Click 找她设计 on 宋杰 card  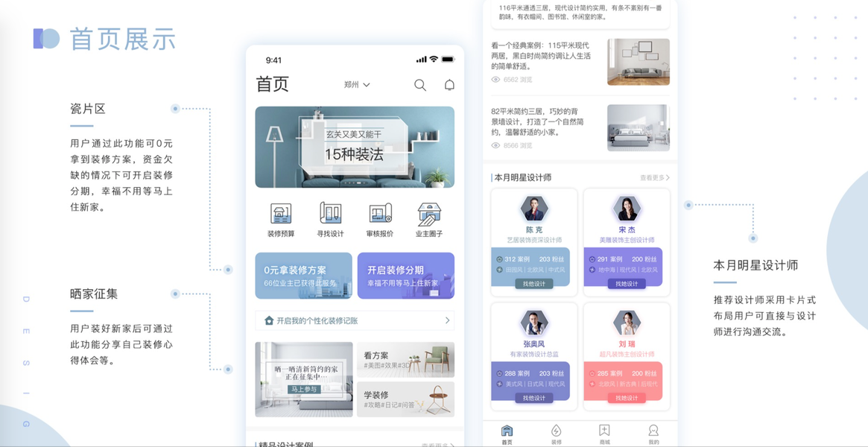pyautogui.click(x=627, y=284)
